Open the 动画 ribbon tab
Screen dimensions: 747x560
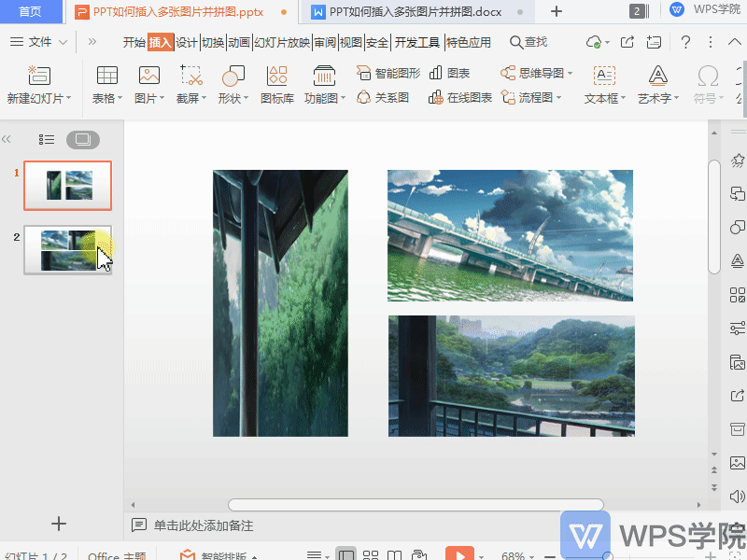[x=239, y=42]
